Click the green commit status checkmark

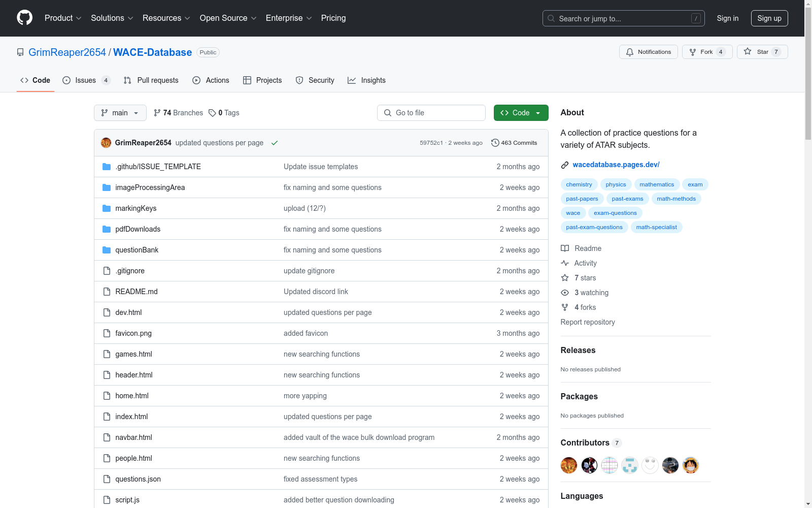275,143
